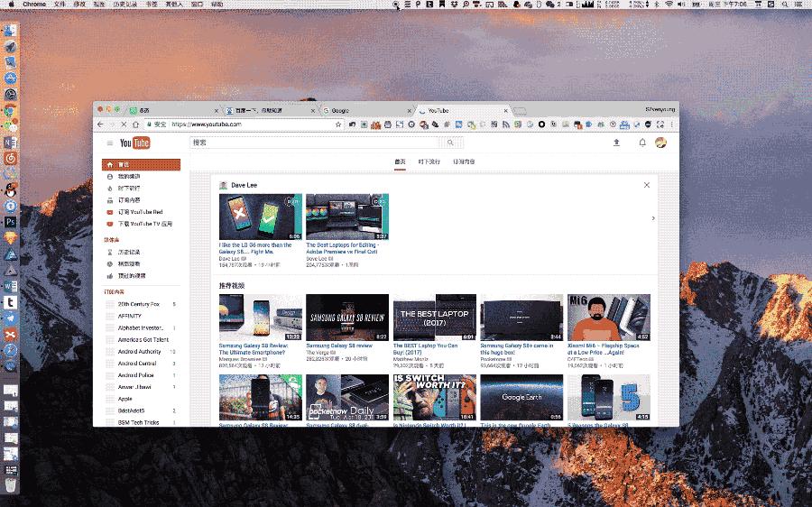This screenshot has height=507, width=812.
Task: Click the Chrome address bar URL
Action: pos(206,124)
